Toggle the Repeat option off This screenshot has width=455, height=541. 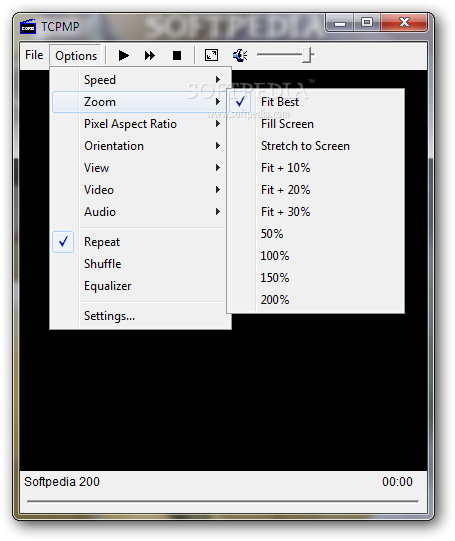(x=140, y=242)
